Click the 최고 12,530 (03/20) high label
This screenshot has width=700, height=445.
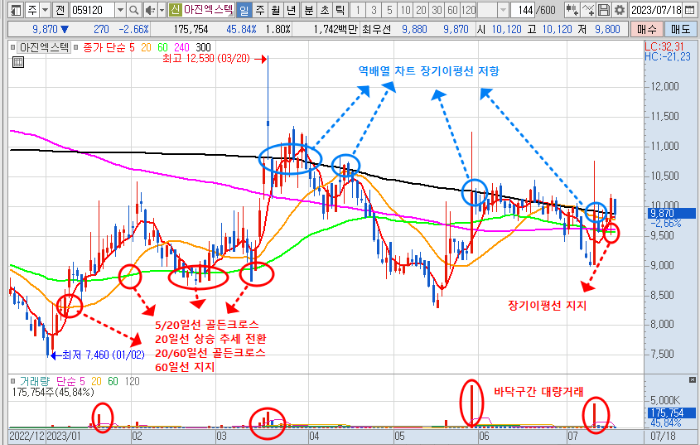[x=206, y=58]
